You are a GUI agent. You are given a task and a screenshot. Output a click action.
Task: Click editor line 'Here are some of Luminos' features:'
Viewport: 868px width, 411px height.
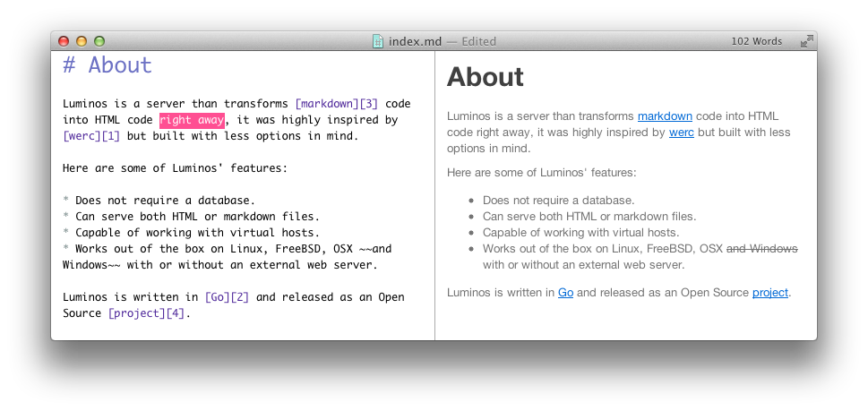pos(175,168)
